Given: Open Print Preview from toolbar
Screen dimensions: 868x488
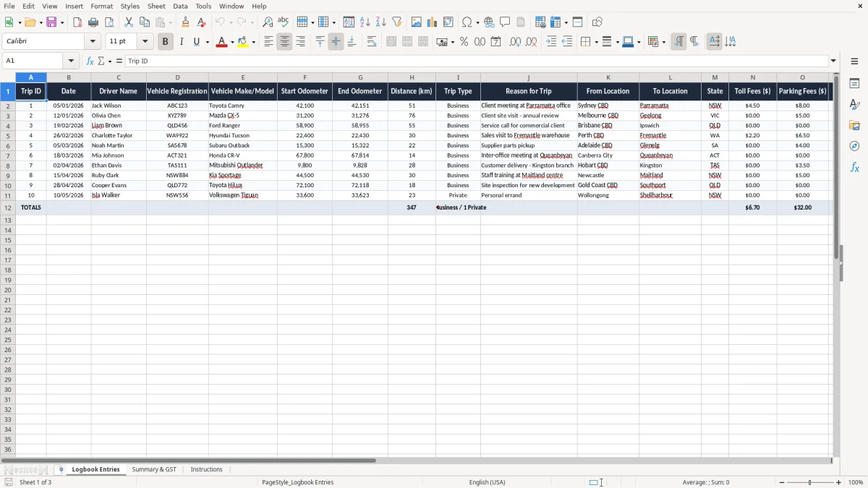Looking at the screenshot, I should (109, 22).
